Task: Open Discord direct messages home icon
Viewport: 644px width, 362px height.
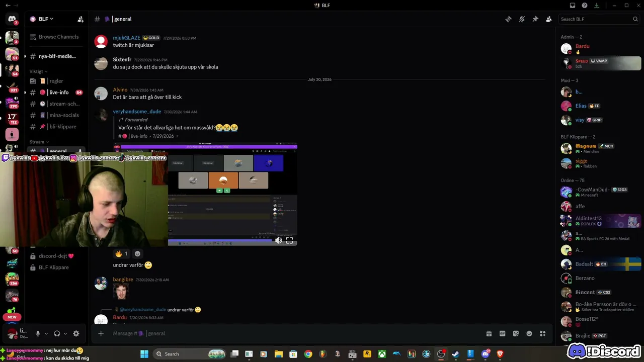Action: 12,19
